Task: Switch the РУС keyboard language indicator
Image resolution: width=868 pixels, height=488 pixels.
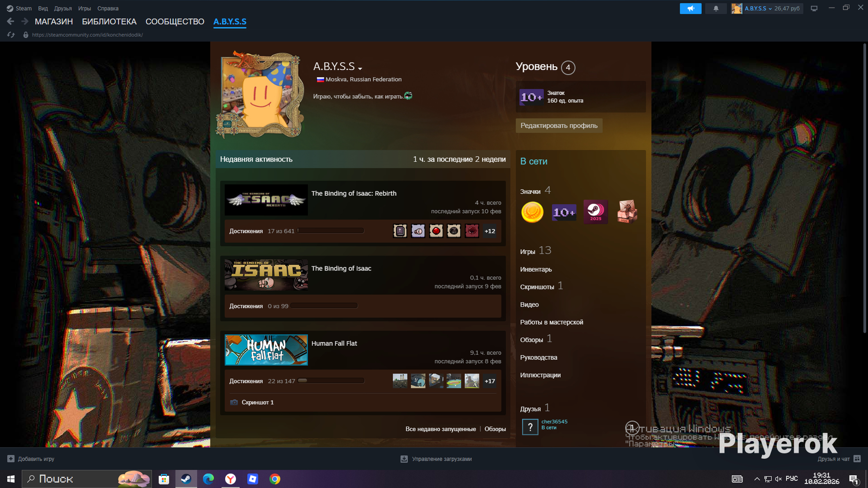Action: coord(792,479)
